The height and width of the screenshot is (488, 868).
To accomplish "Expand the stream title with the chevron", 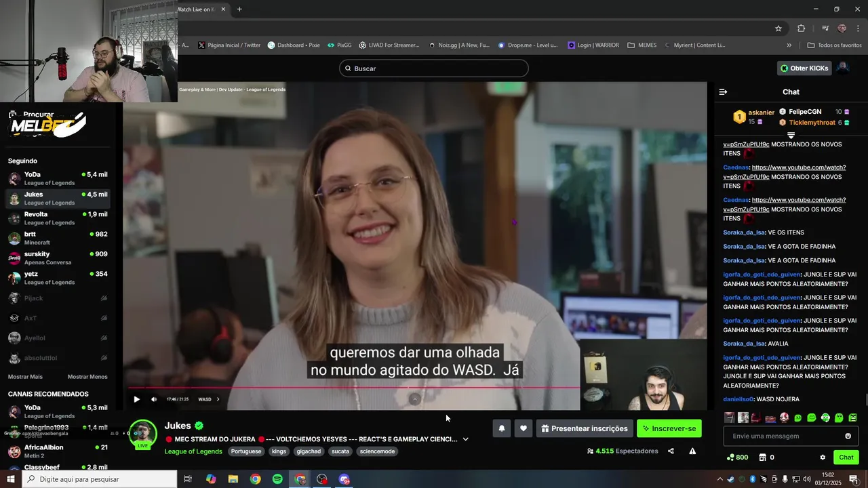I will coord(465,439).
